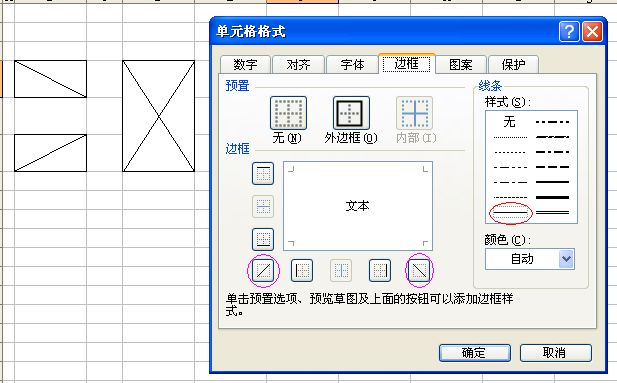617x383 pixels.
Task: Open the 字体 tab
Action: coord(352,64)
